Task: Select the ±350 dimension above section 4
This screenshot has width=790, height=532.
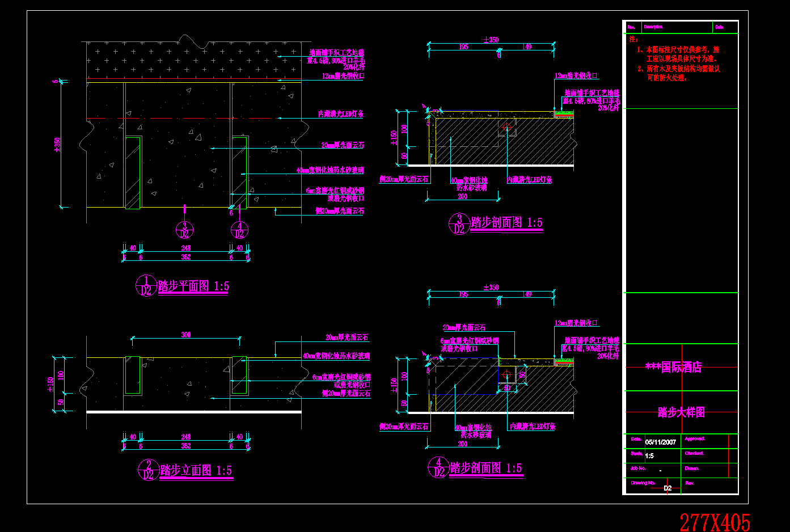Action: click(491, 288)
